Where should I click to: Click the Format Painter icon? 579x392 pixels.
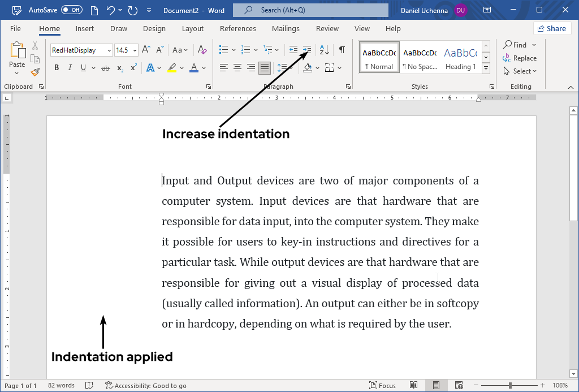35,71
